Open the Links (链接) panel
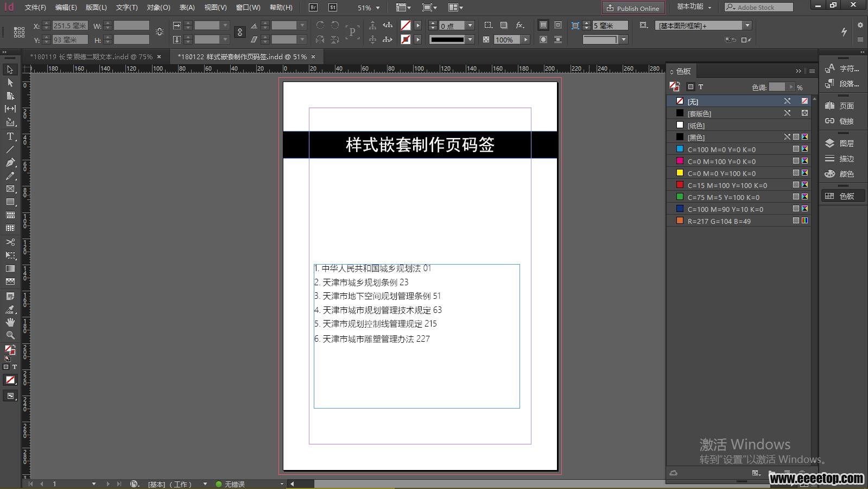The width and height of the screenshot is (868, 489). 842,121
